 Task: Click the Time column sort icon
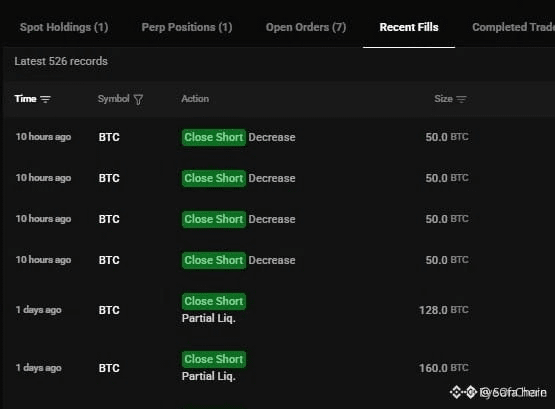tap(45, 99)
